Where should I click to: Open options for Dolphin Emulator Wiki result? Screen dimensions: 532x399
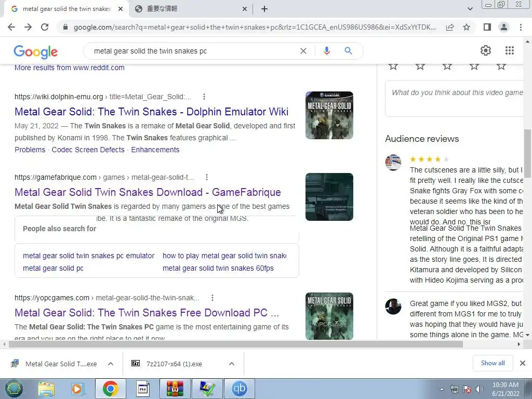tap(204, 97)
